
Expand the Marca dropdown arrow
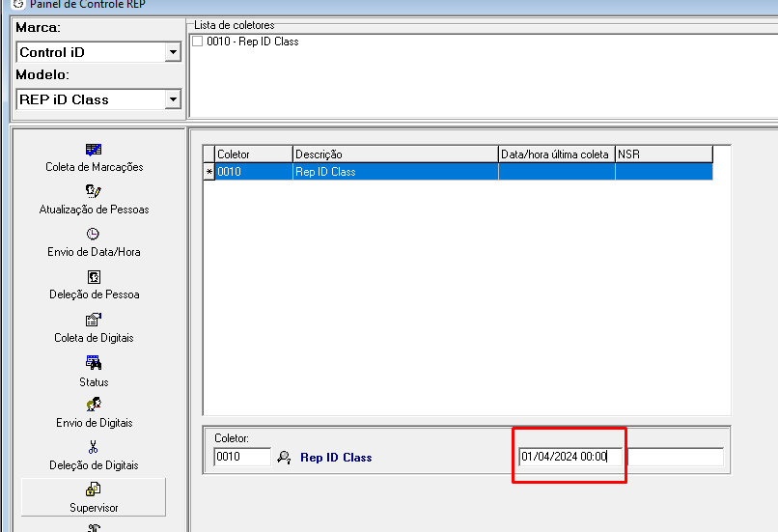[173, 52]
